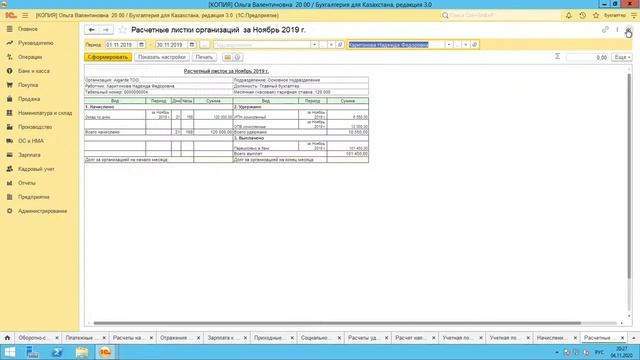Screen dimensions: 640x360
Task: Click the global search field
Action: (500, 16)
